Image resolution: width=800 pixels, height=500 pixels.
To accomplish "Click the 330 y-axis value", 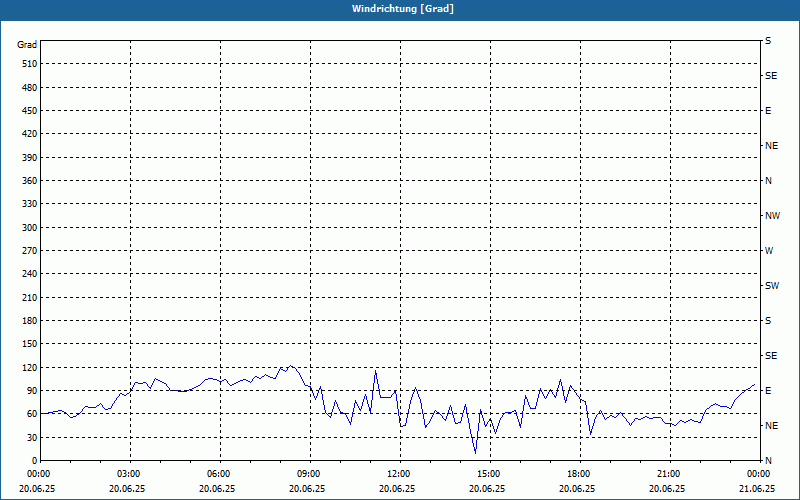I will pyautogui.click(x=29, y=204).
